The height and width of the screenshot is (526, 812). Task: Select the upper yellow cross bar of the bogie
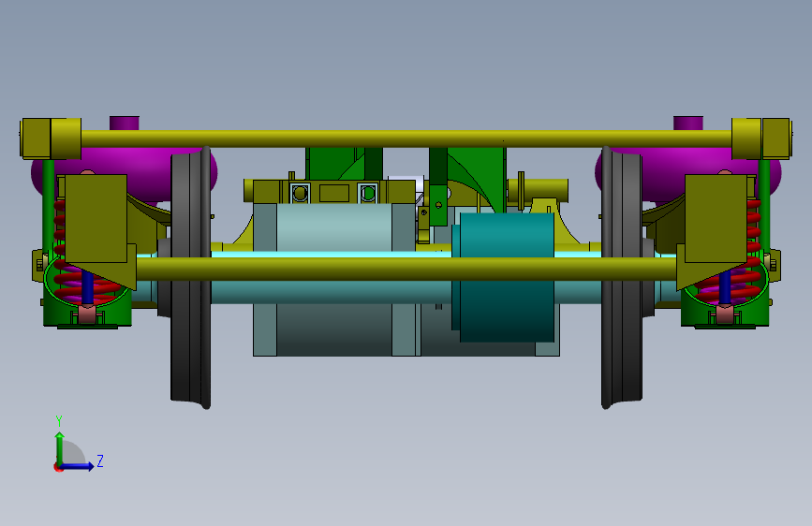tap(406, 139)
